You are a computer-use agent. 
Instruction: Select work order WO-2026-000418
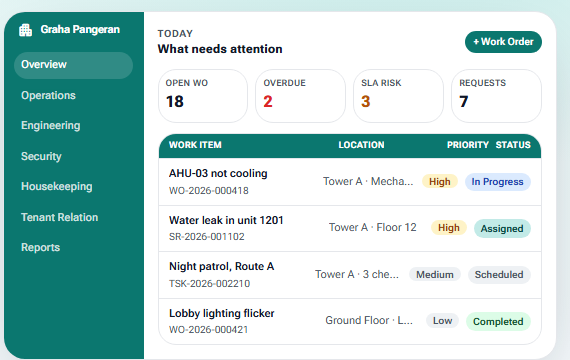click(209, 191)
